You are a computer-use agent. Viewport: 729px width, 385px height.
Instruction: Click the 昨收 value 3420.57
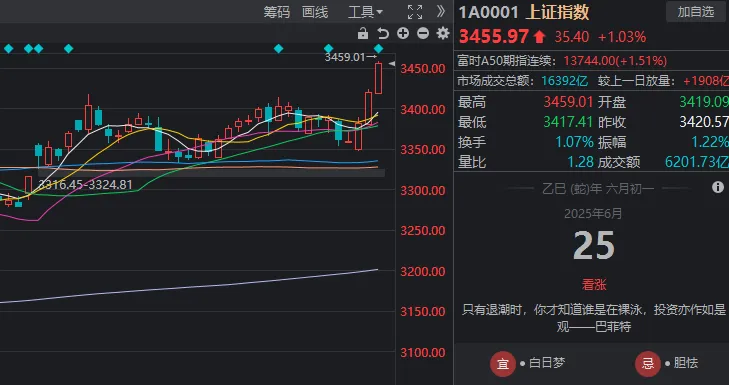704,122
